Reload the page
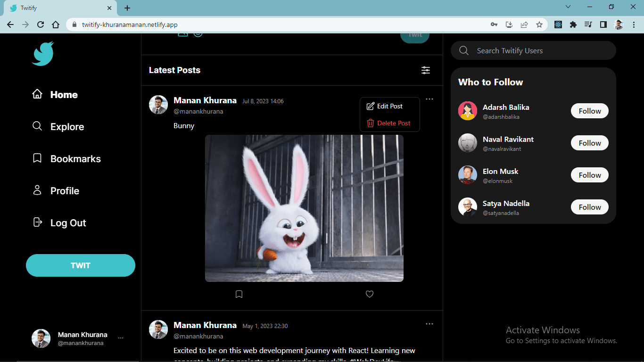644x362 pixels. (41, 25)
